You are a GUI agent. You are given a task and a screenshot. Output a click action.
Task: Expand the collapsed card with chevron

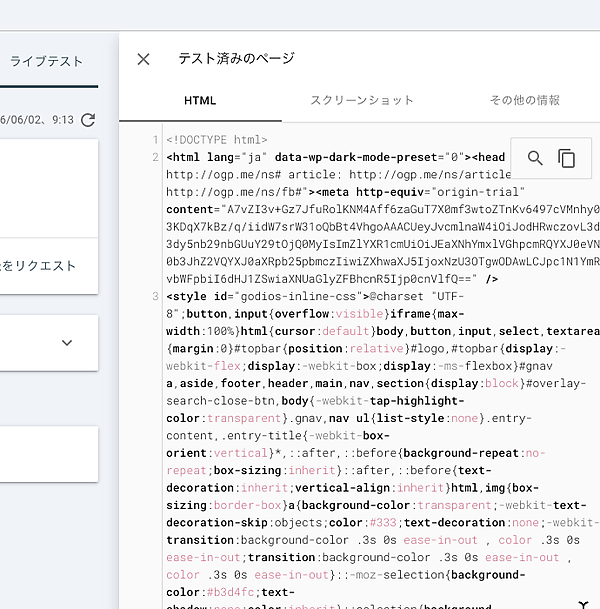pyautogui.click(x=67, y=343)
